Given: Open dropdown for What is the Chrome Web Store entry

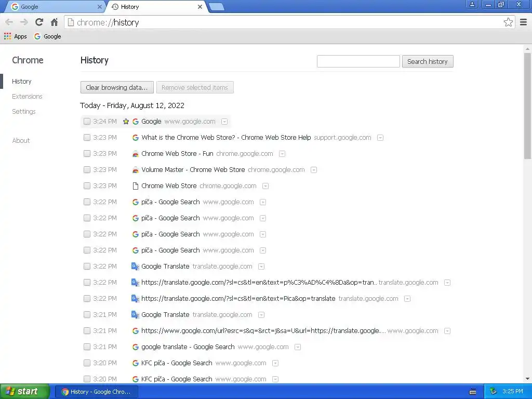Looking at the screenshot, I should click(x=380, y=138).
